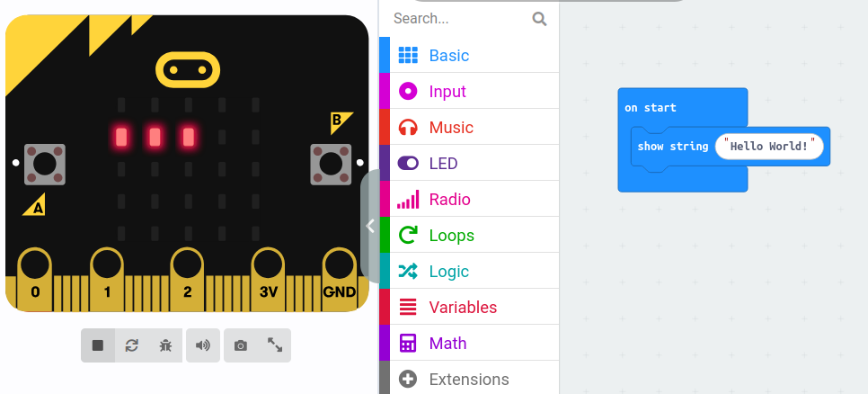The height and width of the screenshot is (394, 868).
Task: Expand the Loops category drawer
Action: pos(469,235)
